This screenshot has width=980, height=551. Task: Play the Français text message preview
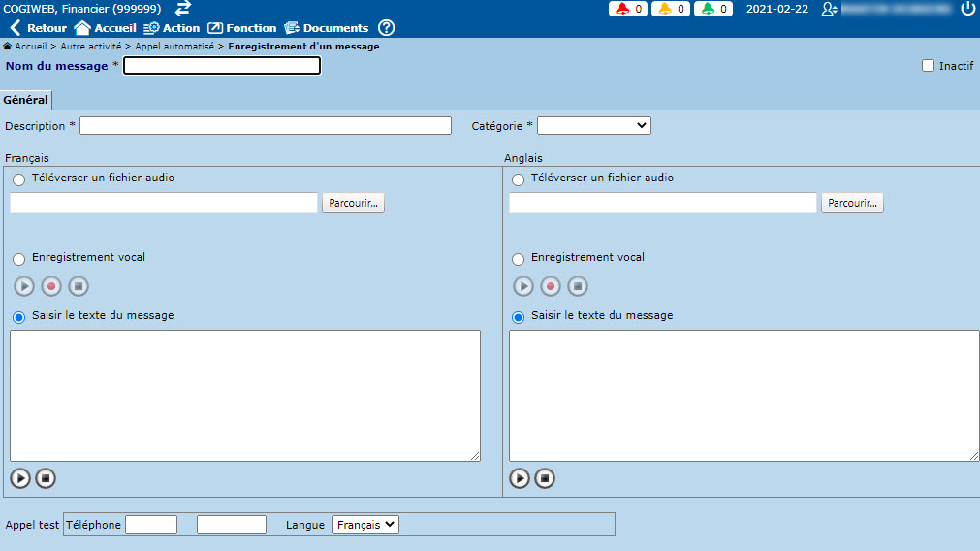[x=20, y=478]
